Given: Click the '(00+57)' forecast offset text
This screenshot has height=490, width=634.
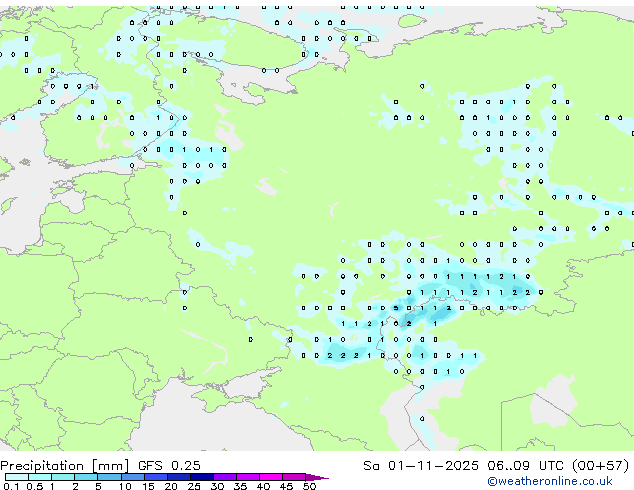Looking at the screenshot, I should pos(600,466).
